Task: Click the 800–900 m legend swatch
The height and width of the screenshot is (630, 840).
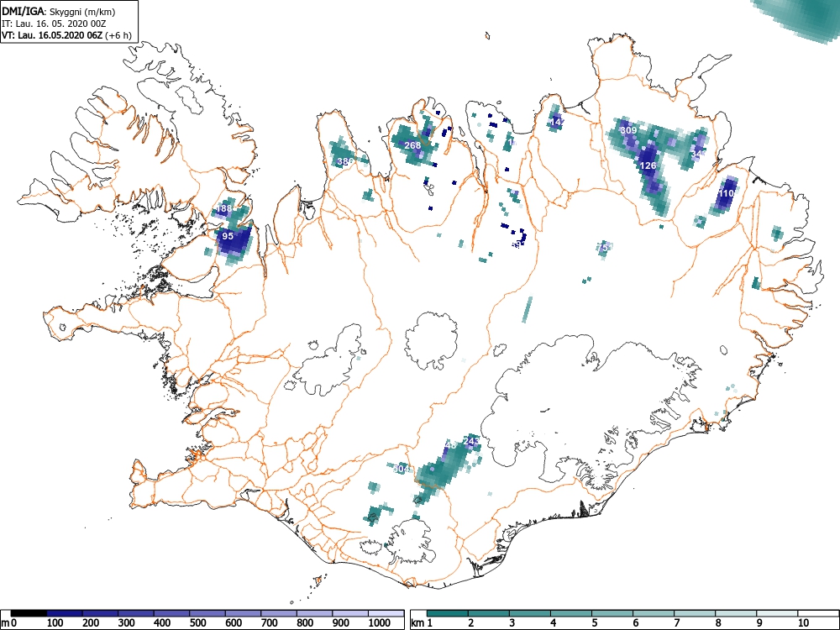Action: [x=314, y=613]
